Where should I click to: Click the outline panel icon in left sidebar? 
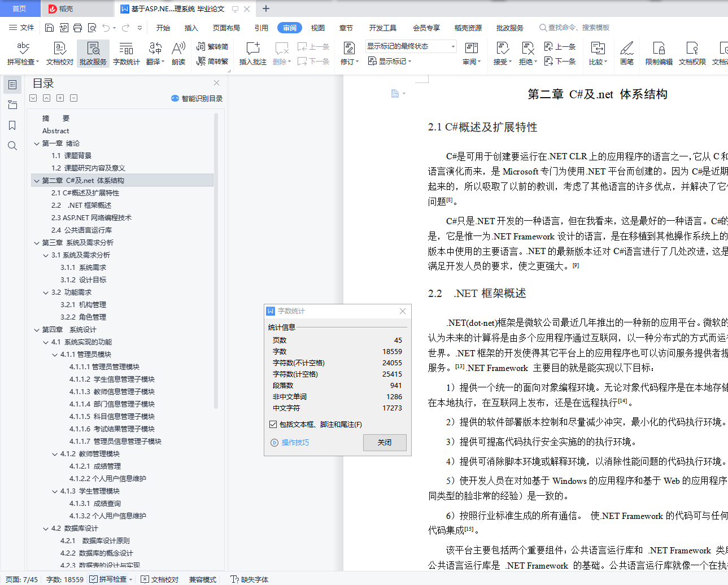click(x=12, y=85)
